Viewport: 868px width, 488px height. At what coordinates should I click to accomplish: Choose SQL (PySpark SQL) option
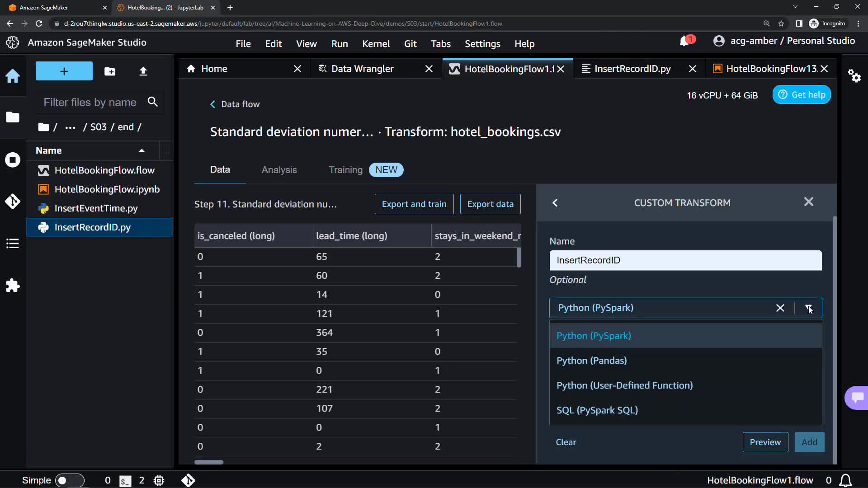click(x=597, y=410)
